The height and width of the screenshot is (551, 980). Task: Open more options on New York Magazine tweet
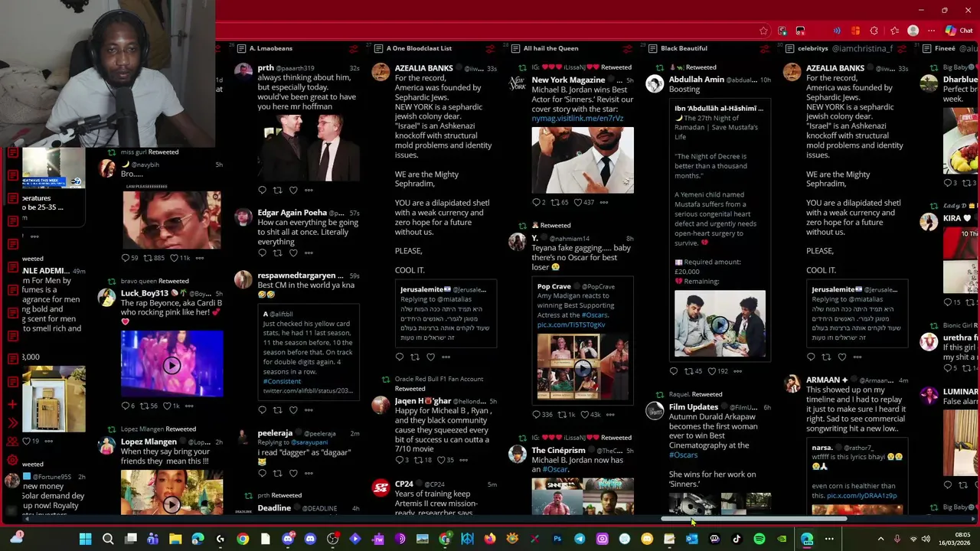tap(604, 202)
